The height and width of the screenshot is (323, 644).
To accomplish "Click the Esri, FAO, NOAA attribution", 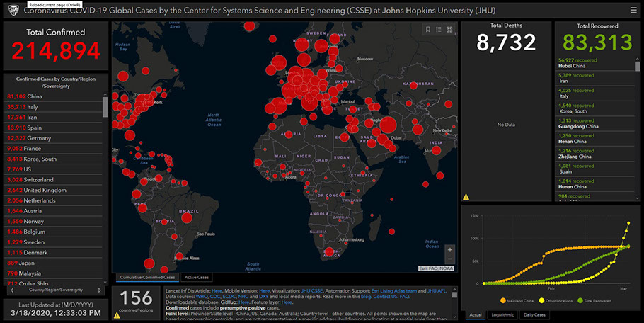I will [436, 268].
